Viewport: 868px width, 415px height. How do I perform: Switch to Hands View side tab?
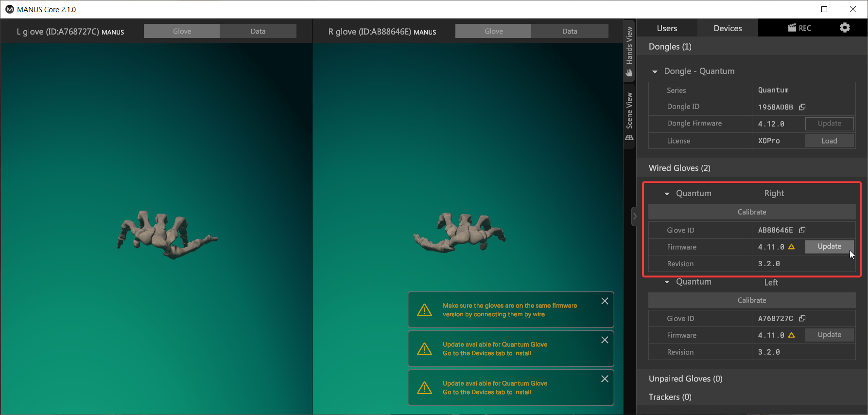(x=629, y=51)
